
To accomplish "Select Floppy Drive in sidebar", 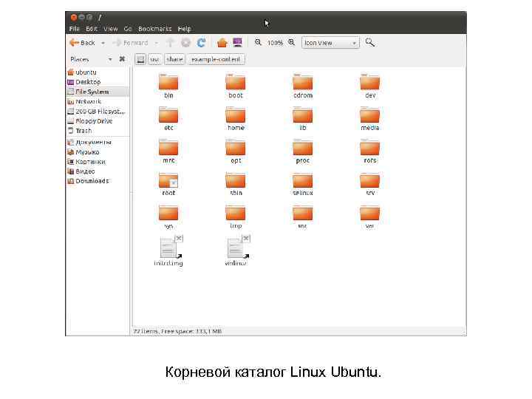I will pos(98,120).
